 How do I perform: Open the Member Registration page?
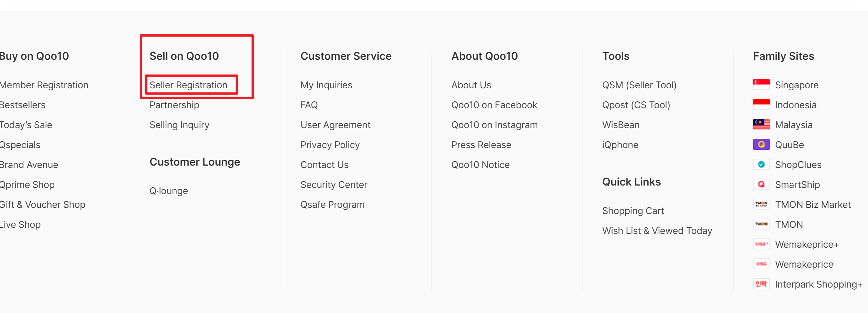point(44,85)
